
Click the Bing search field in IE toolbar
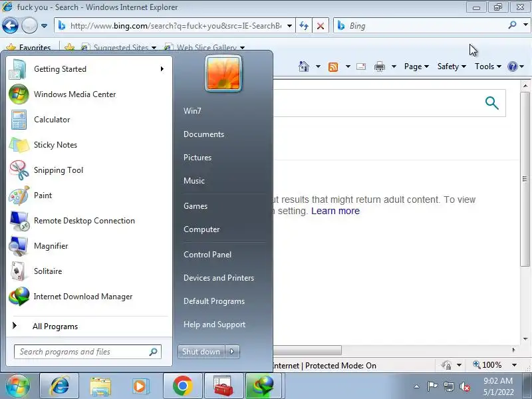[421, 25]
